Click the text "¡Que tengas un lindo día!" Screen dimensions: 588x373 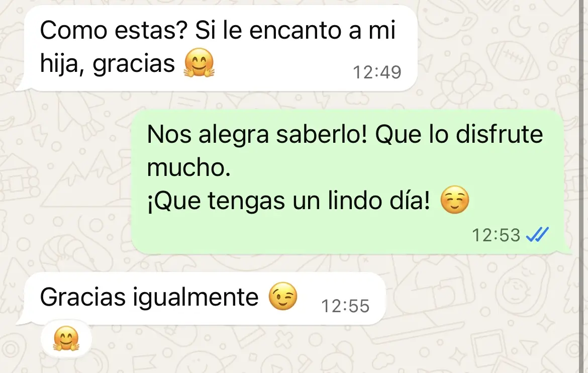(289, 201)
